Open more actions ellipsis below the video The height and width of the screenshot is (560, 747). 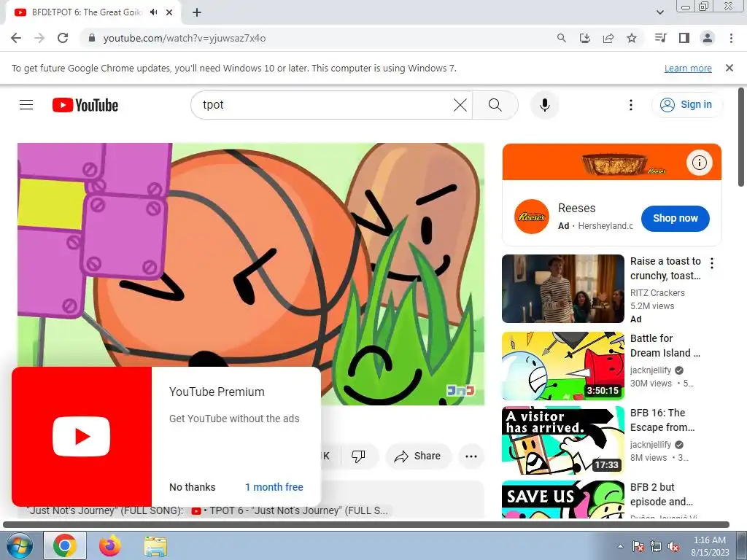(471, 456)
